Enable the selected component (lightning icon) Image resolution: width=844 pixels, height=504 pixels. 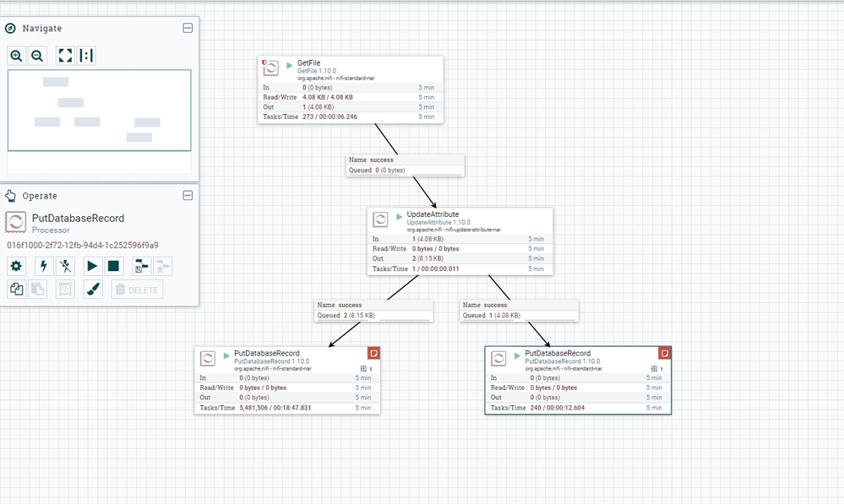(x=44, y=266)
